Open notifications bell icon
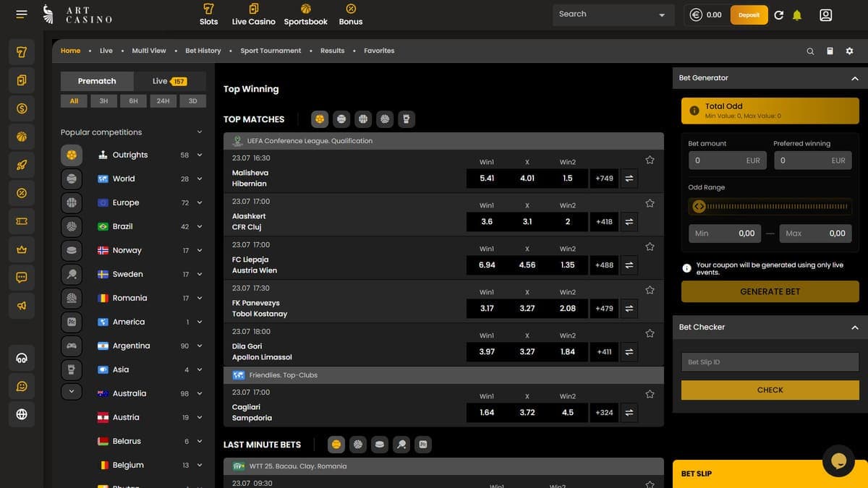 [x=797, y=14]
